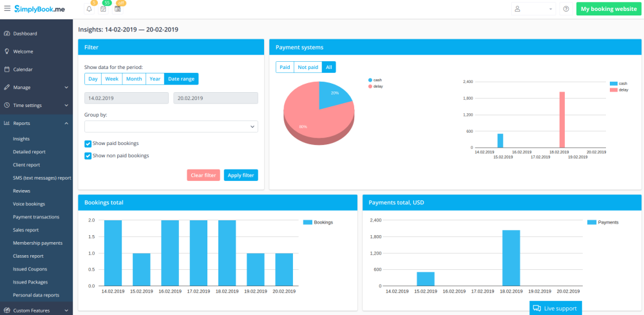Viewport: 644px width, 315px height.
Task: Click the Calendar icon in sidebar
Action: coord(6,69)
